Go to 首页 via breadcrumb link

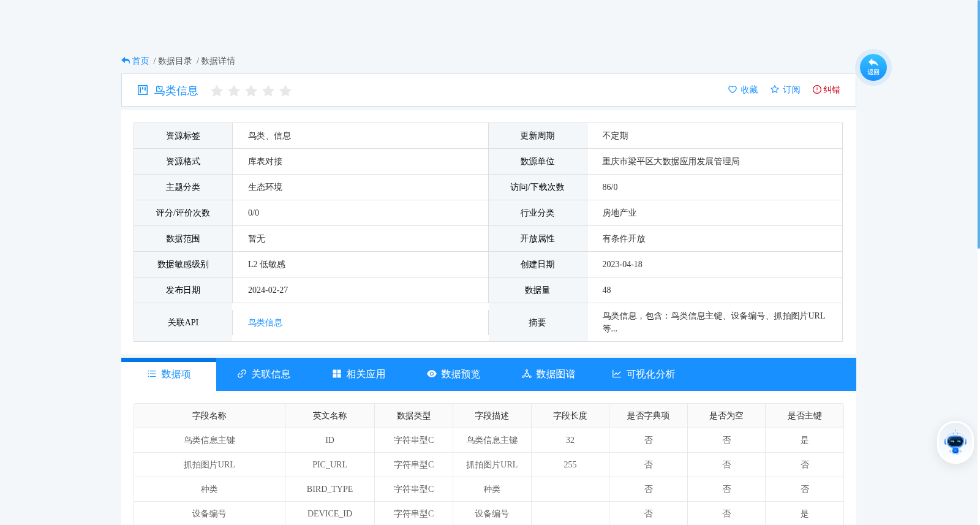pyautogui.click(x=141, y=61)
